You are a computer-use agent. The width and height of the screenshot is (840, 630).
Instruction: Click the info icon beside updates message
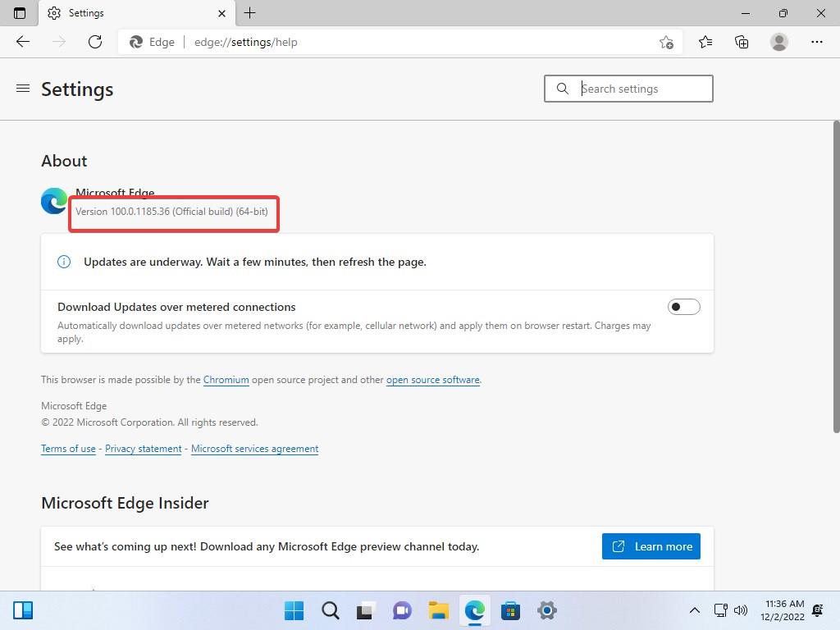(64, 262)
